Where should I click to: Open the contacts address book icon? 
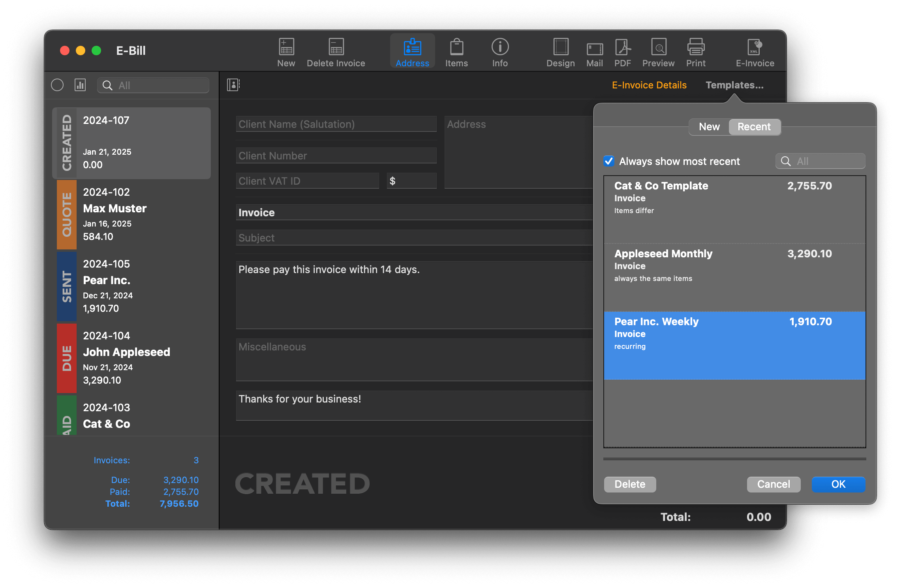[233, 85]
